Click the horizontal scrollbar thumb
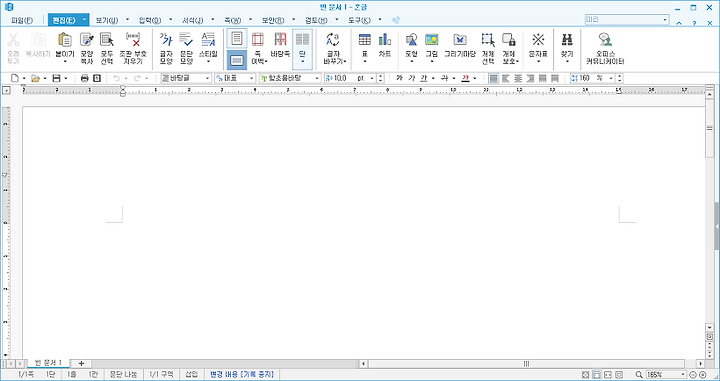The height and width of the screenshot is (381, 720). tap(526, 364)
